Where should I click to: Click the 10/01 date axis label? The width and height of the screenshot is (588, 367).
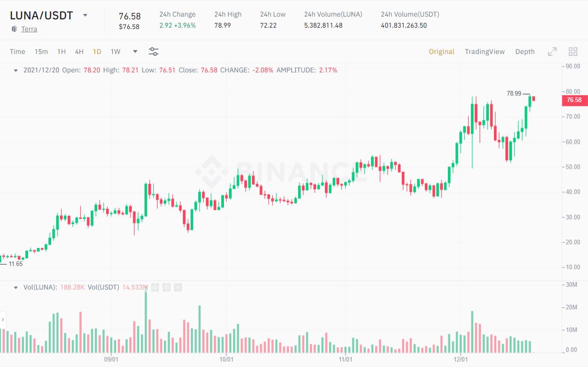(226, 359)
